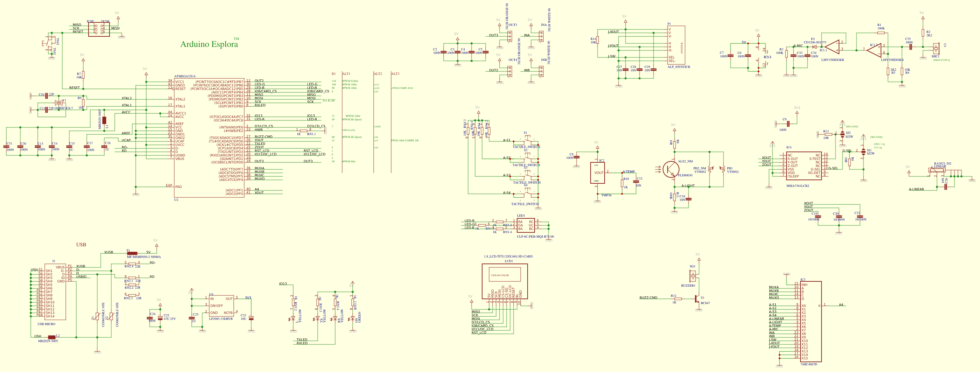Select the Arduino Esplora title text
The height and width of the screenshot is (372, 980).
[x=209, y=44]
